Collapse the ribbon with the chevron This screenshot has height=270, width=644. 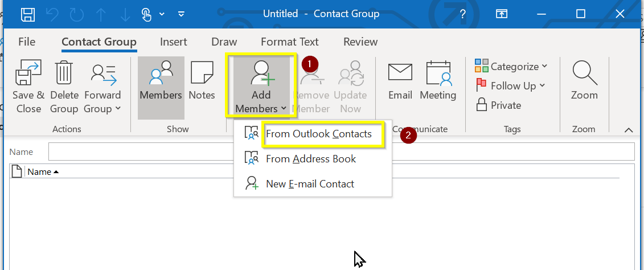pos(629,130)
